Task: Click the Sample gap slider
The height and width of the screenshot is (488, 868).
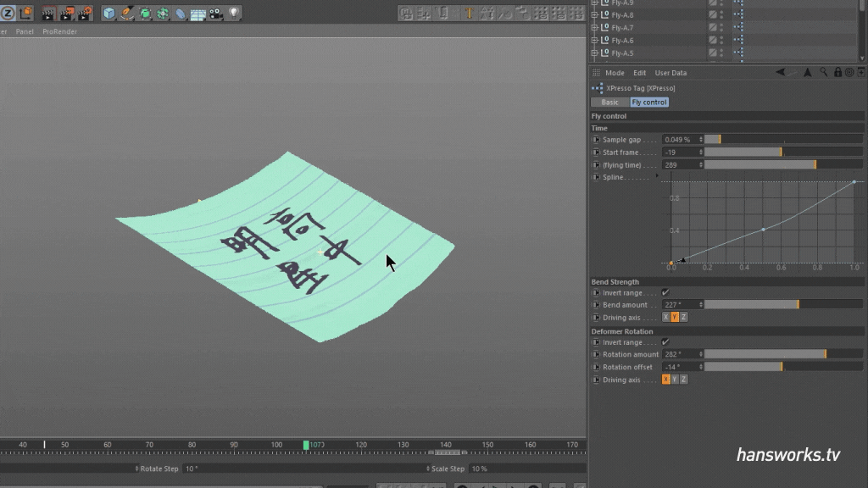Action: point(783,140)
